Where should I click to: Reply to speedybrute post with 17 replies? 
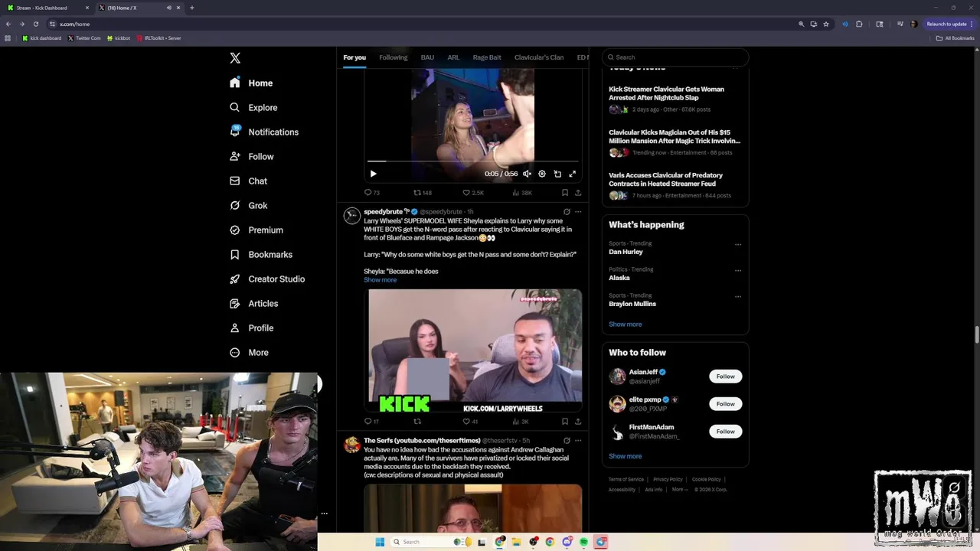click(371, 422)
